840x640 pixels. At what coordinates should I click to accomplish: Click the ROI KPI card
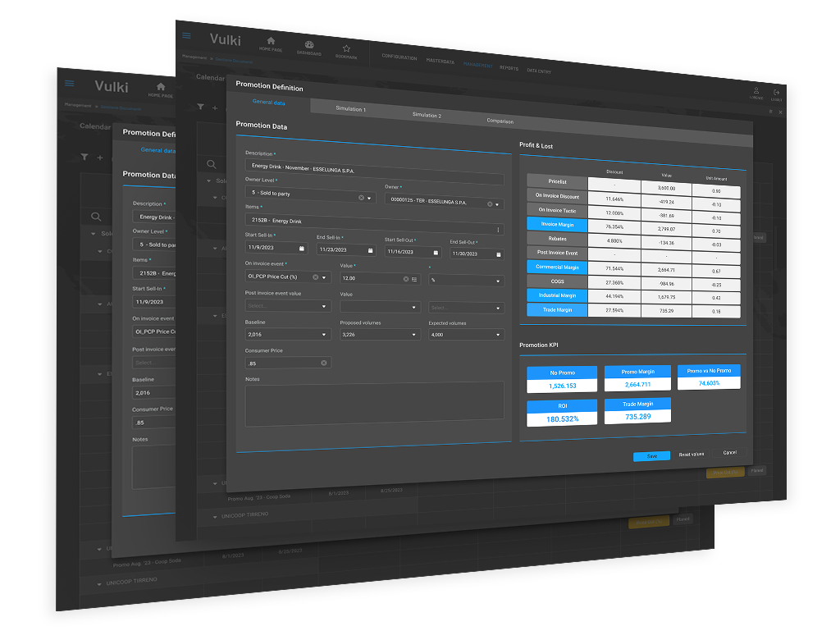pyautogui.click(x=562, y=413)
